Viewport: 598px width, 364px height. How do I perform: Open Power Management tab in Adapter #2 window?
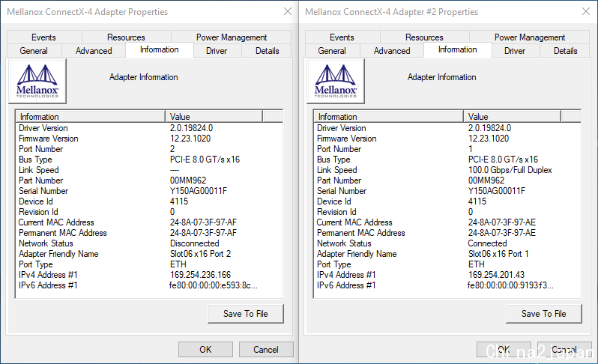pos(530,37)
